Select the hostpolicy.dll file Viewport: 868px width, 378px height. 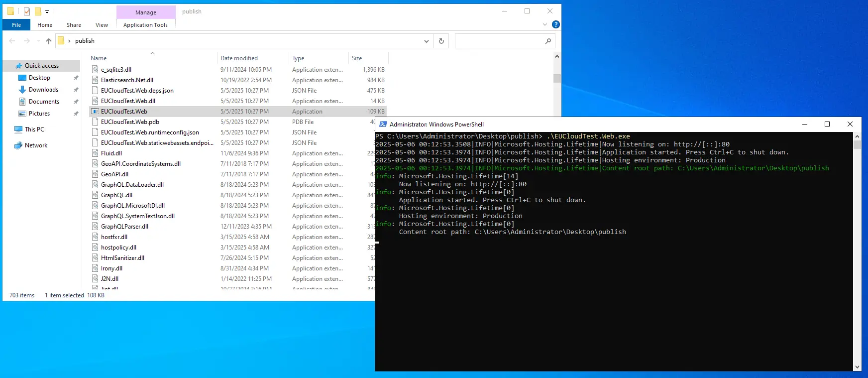coord(118,248)
